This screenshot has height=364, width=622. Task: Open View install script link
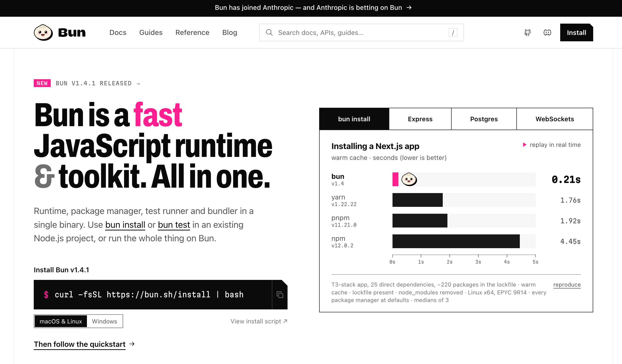(259, 321)
